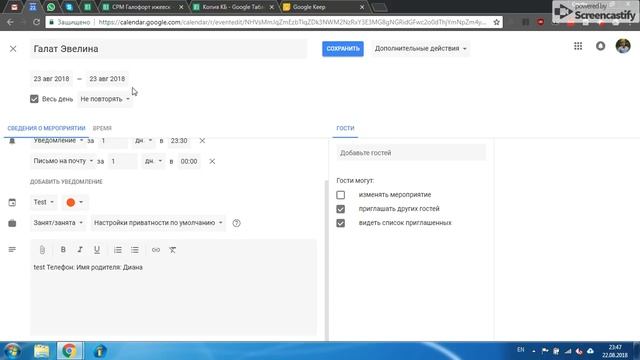This screenshot has width=640, height=360.
Task: Open Chrome from taskbar
Action: point(69,351)
